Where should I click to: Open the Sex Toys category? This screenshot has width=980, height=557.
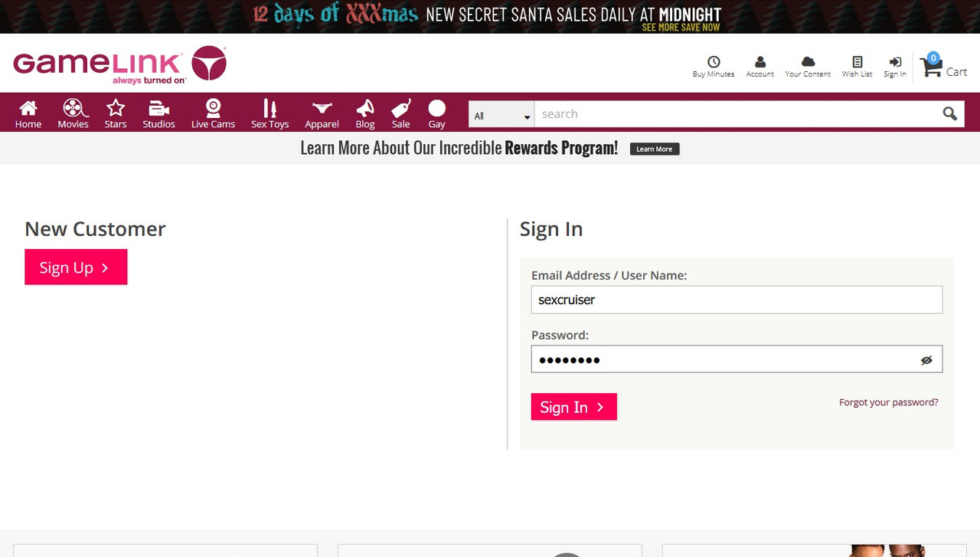269,113
